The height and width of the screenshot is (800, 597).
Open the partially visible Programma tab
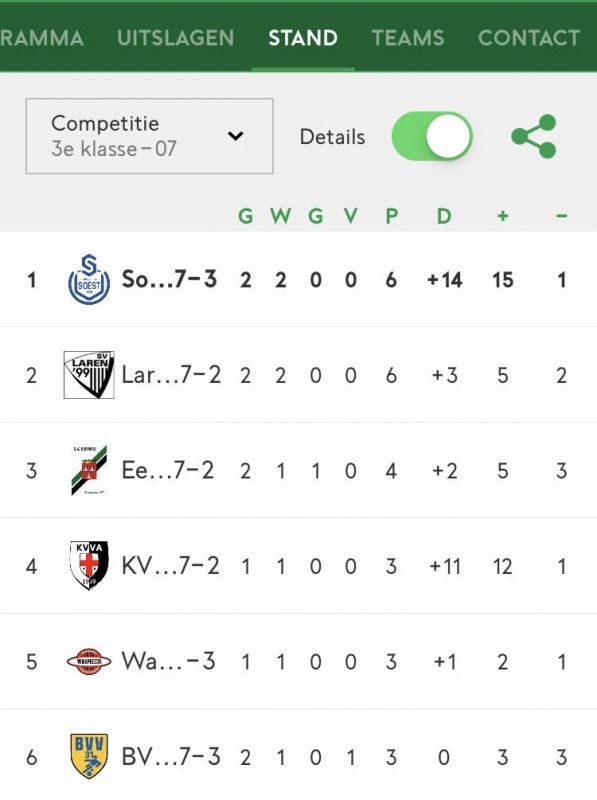(42, 38)
